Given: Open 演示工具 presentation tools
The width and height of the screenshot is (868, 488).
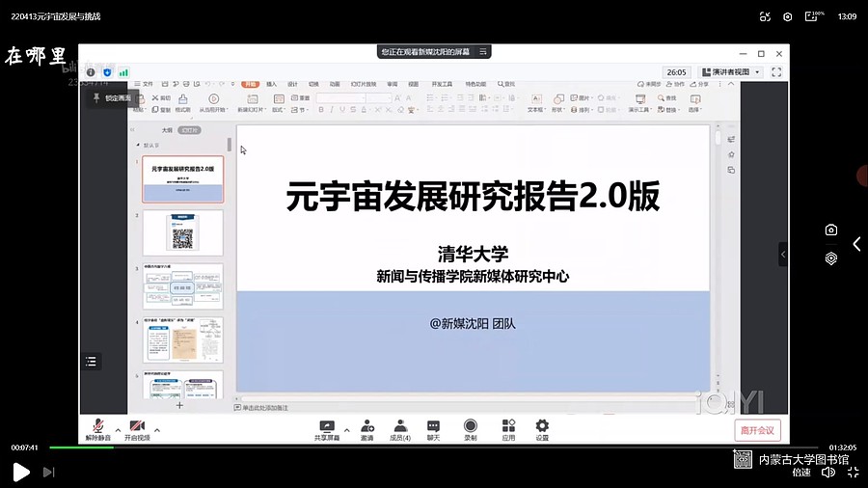Looking at the screenshot, I should pos(640,103).
